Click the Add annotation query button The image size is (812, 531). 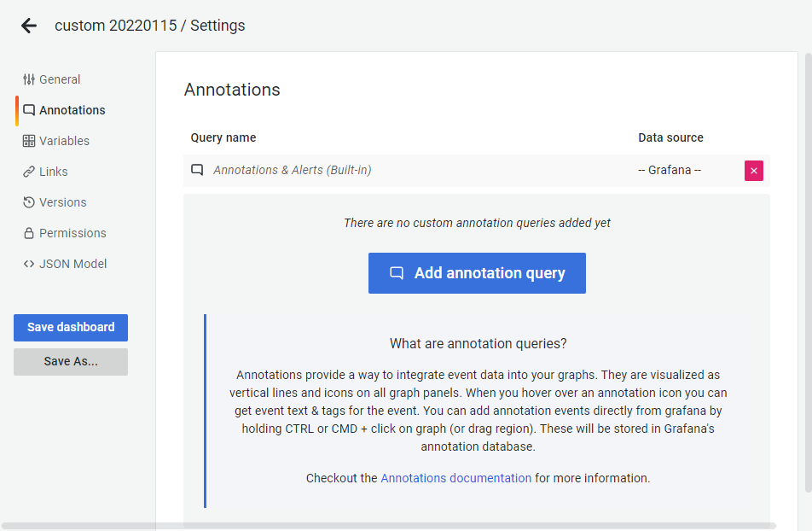(477, 272)
